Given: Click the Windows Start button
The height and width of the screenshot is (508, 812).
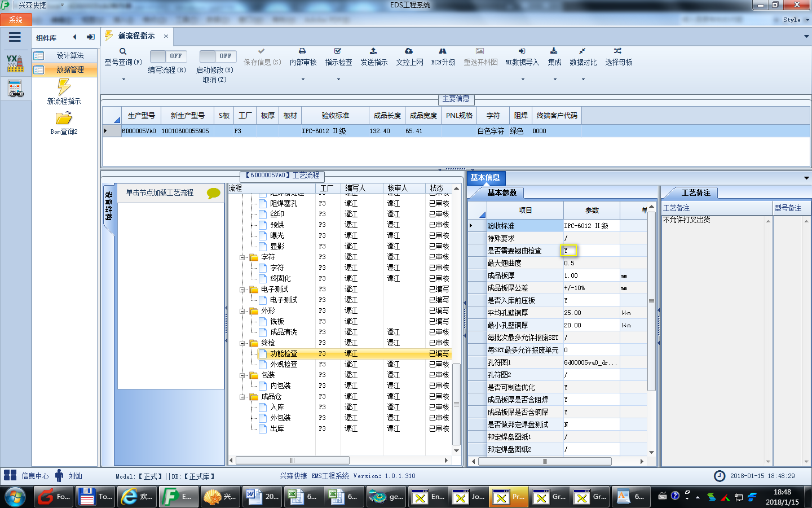Looking at the screenshot, I should coord(15,497).
